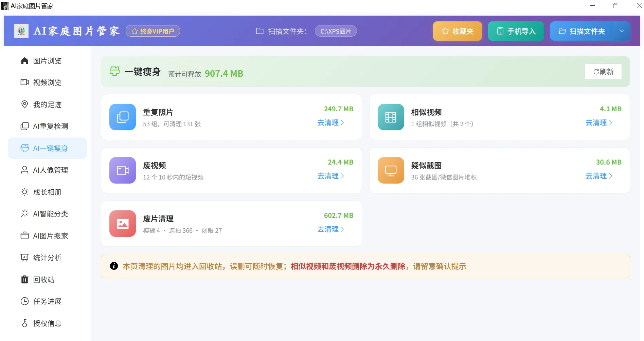Click 去清理 for 废视频
Image resolution: width=644 pixels, height=341 pixels.
pyautogui.click(x=331, y=176)
